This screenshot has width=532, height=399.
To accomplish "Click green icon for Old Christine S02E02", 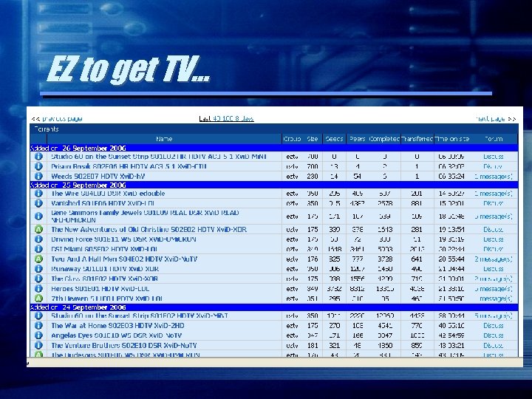I will (38, 229).
